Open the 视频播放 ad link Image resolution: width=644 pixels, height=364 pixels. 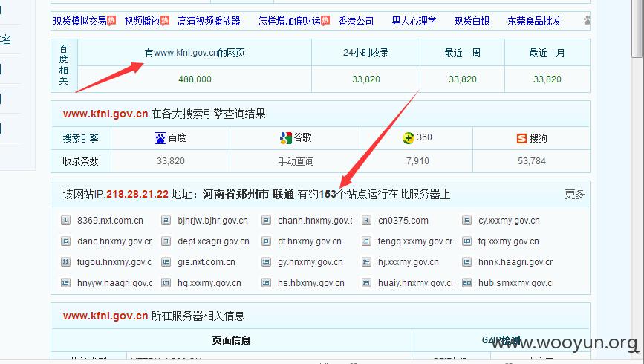(142, 21)
